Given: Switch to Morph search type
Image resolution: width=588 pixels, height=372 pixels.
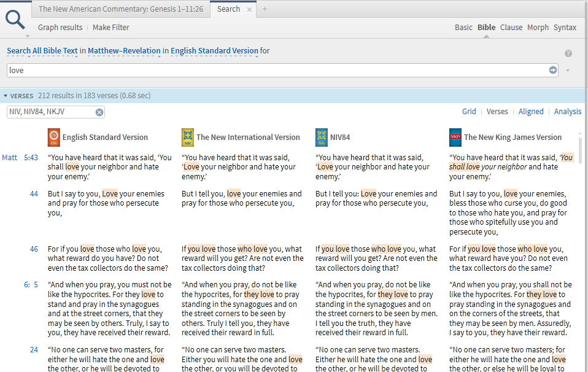Looking at the screenshot, I should [x=538, y=28].
